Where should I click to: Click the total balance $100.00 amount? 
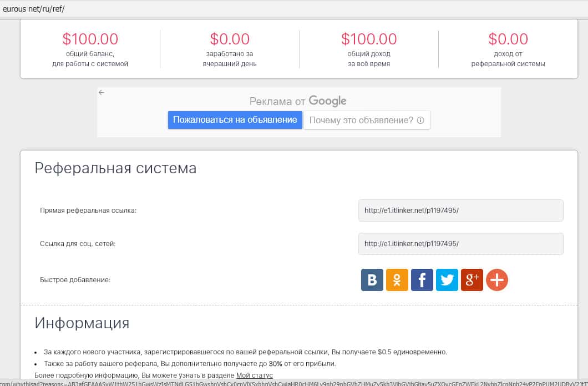tap(90, 39)
